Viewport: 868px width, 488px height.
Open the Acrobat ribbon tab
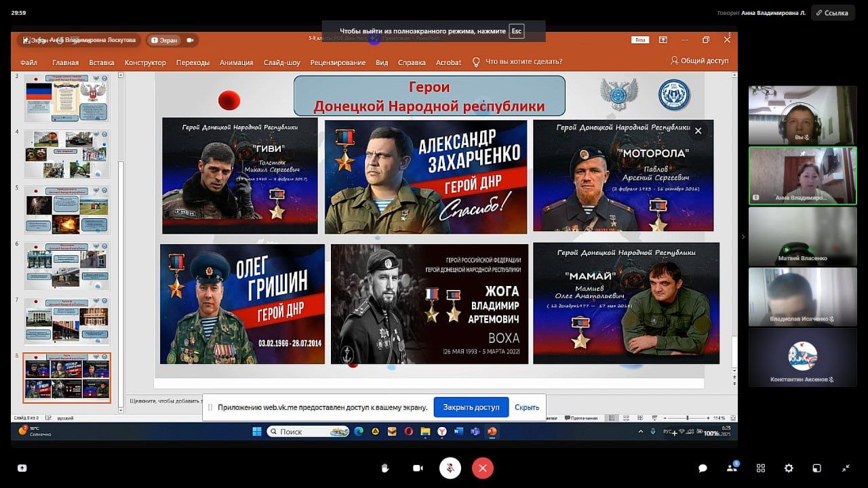[x=448, y=62]
